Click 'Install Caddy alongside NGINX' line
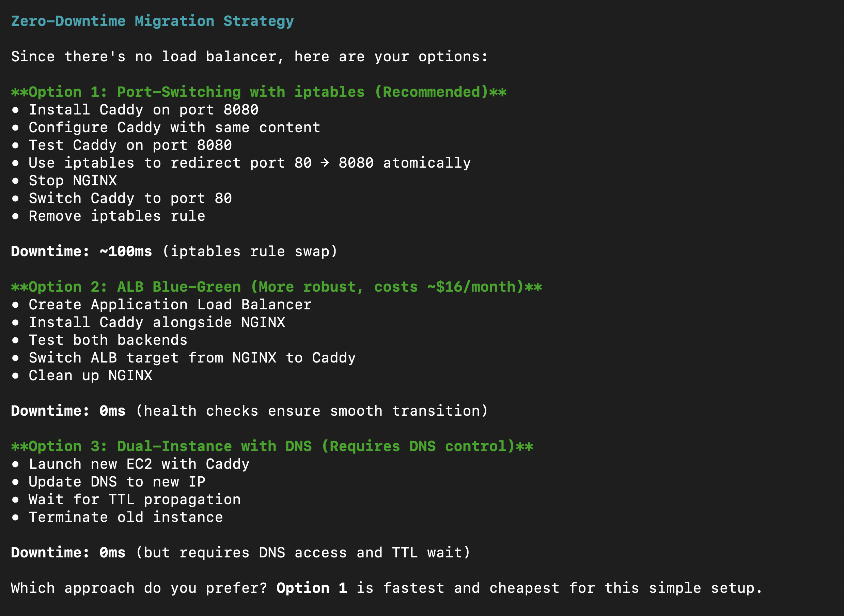The width and height of the screenshot is (844, 616). point(157,323)
